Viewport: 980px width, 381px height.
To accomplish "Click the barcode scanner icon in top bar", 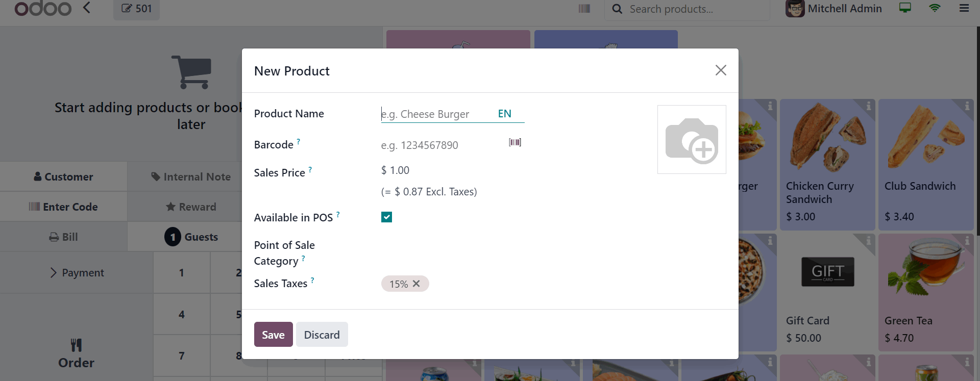I will pyautogui.click(x=584, y=9).
